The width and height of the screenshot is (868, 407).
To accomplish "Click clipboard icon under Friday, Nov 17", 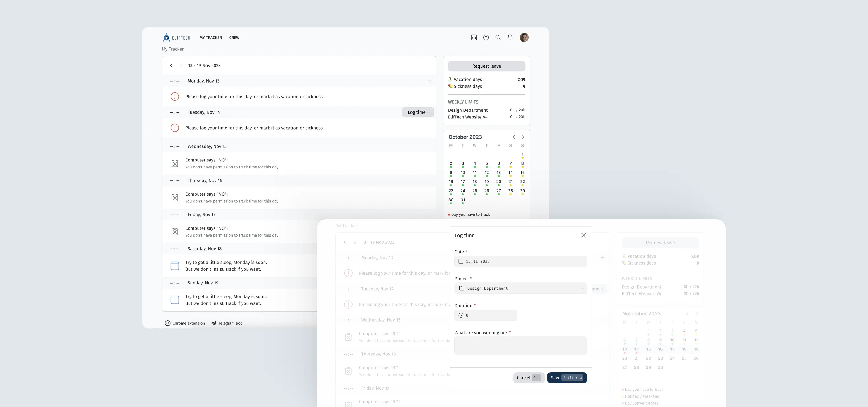I will tap(175, 232).
